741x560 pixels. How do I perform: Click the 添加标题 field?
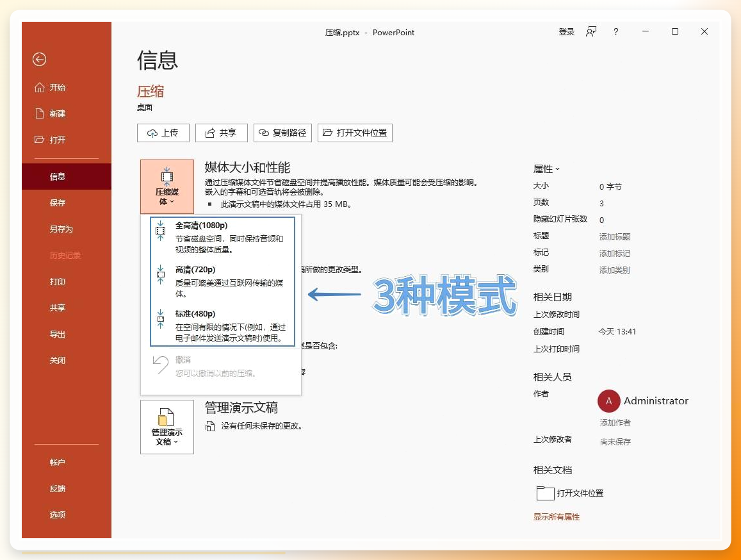tap(615, 236)
